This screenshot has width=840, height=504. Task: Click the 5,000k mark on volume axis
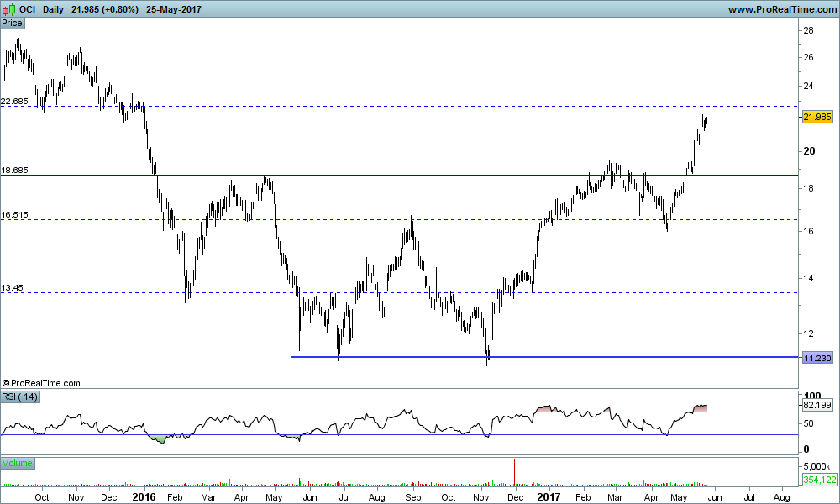pos(817,465)
